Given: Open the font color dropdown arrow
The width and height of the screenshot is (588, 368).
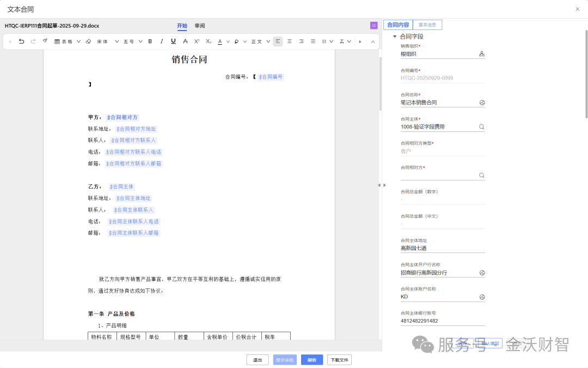Looking at the screenshot, I should [228, 41].
